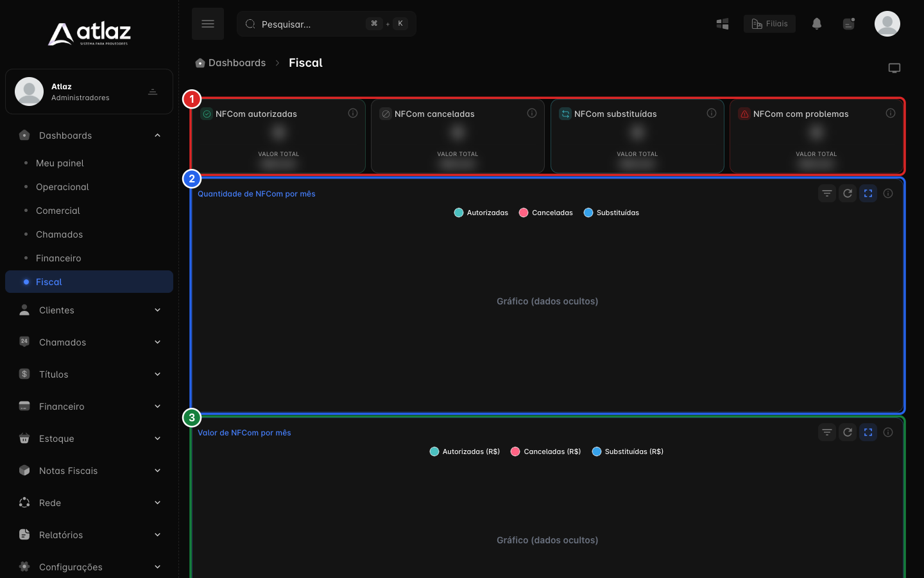Toggle the hamburger sidebar menu button
Screen dimensions: 924x578
208,24
